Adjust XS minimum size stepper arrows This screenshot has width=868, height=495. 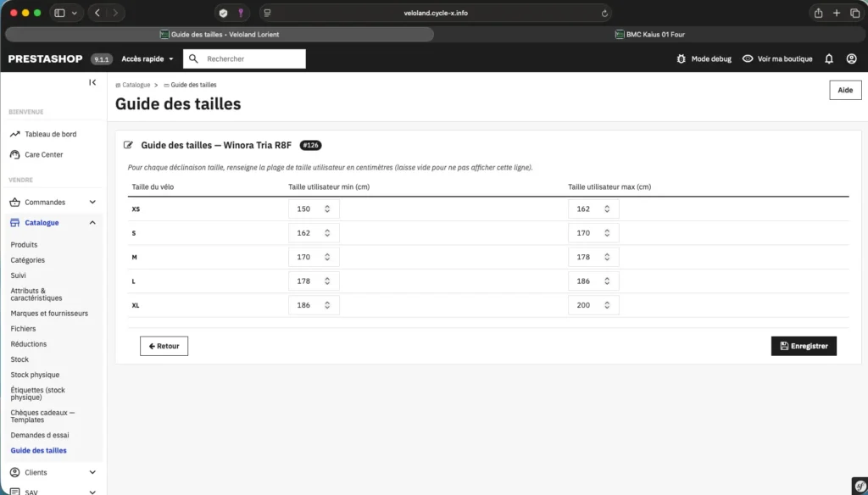327,209
